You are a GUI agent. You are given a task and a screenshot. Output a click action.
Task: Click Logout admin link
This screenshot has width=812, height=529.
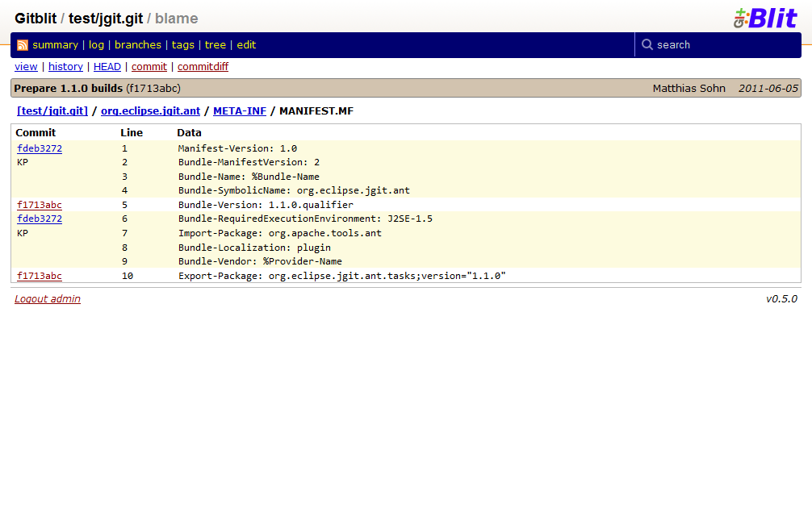(47, 298)
